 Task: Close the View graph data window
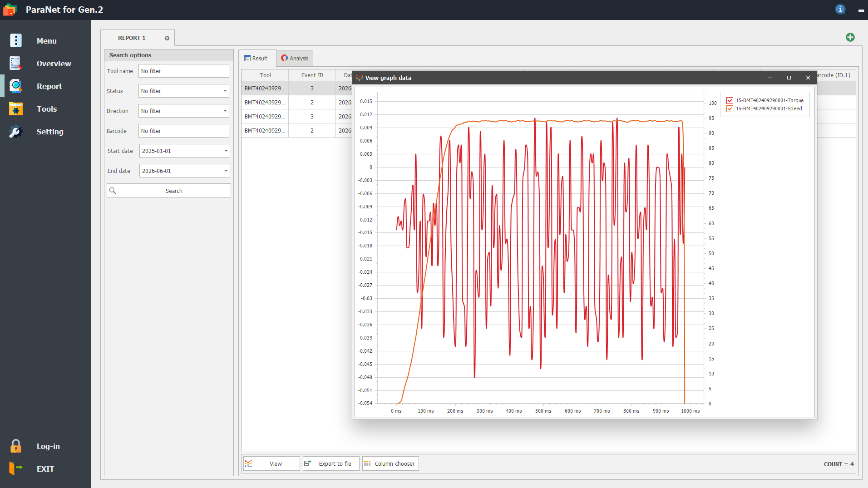point(808,78)
